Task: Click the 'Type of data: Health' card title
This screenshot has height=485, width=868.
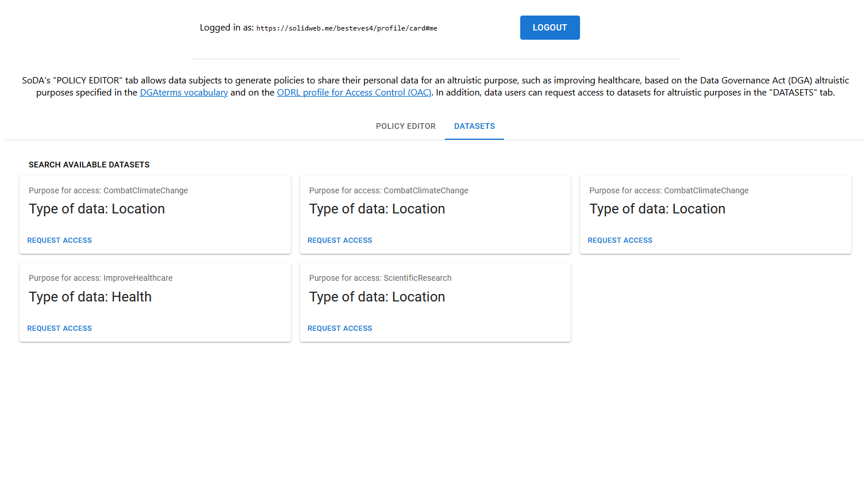Action: pyautogui.click(x=90, y=297)
